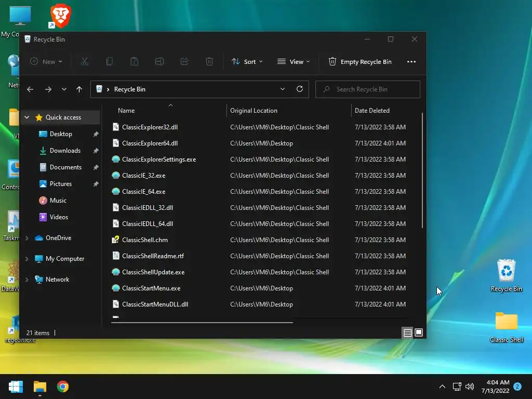Select the ClassicShellReadme.rtf file
The height and width of the screenshot is (399, 532).
[153, 256]
